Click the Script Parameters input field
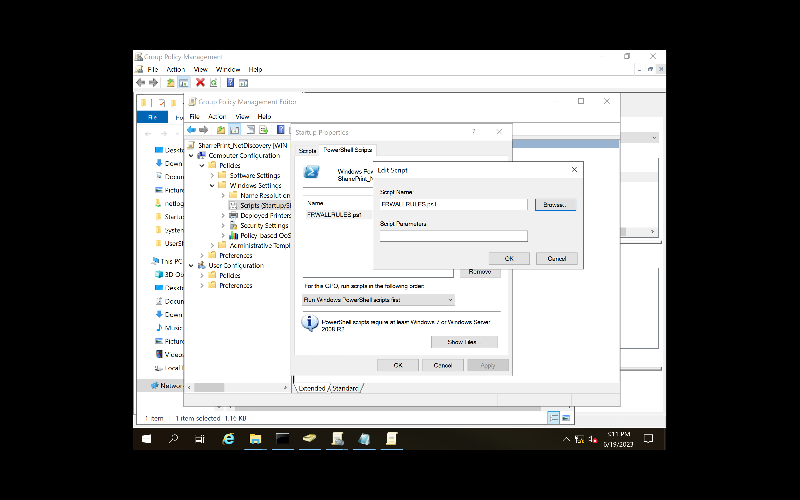 coord(453,236)
